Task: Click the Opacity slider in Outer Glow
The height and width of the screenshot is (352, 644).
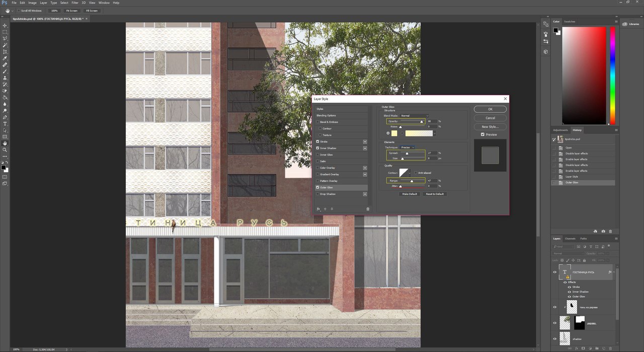Action: 413,121
